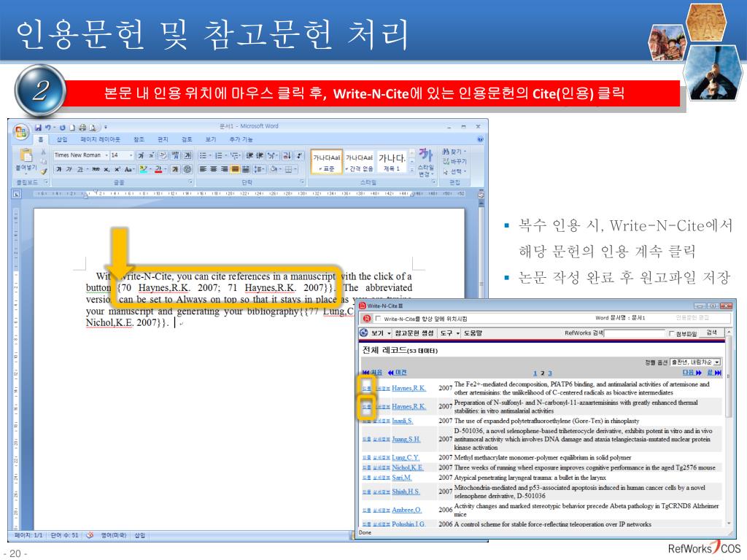Toggle Superscript formatting

[117, 169]
